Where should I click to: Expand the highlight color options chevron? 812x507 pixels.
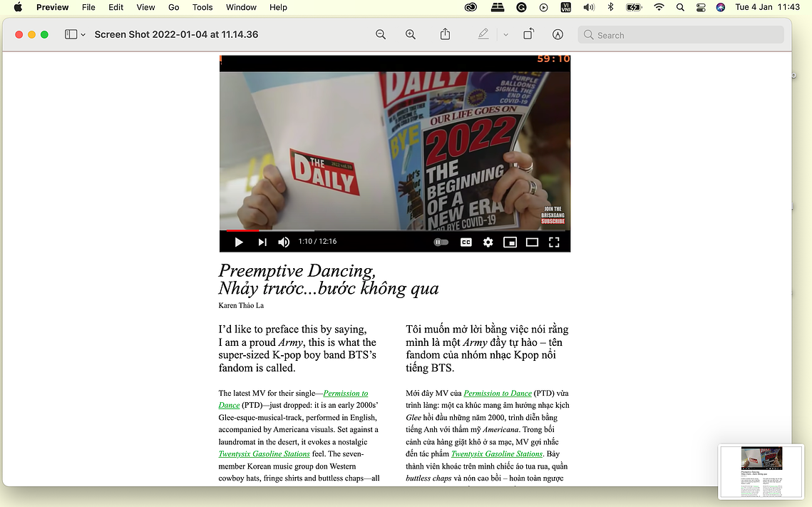point(506,35)
